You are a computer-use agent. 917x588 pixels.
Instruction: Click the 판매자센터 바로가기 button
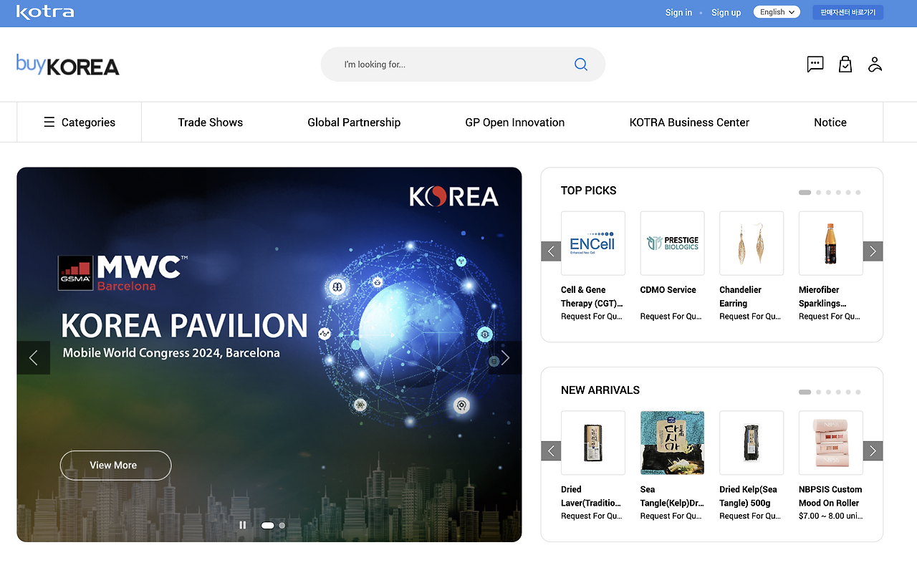pos(848,12)
